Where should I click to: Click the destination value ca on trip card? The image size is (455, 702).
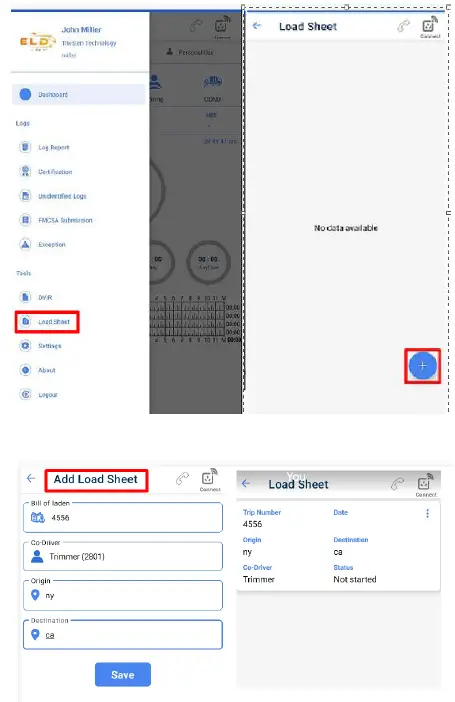tap(338, 552)
